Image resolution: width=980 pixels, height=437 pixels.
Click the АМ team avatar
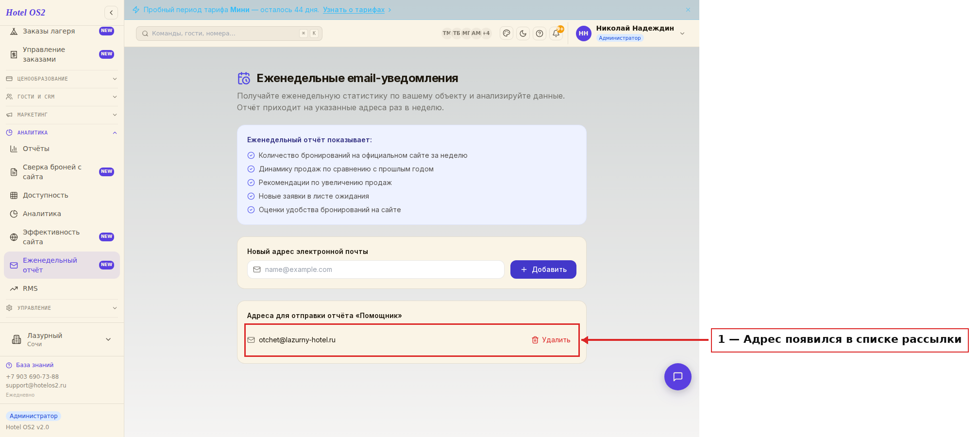coord(476,34)
